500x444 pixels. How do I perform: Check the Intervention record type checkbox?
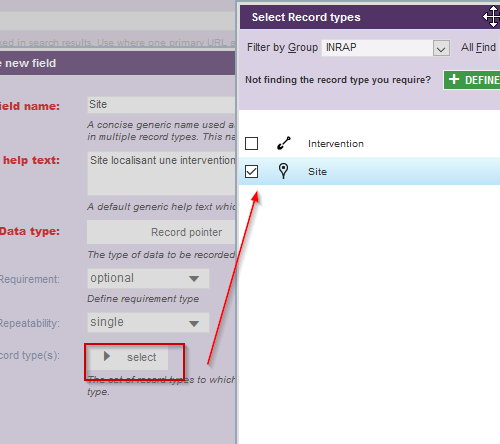pos(251,144)
